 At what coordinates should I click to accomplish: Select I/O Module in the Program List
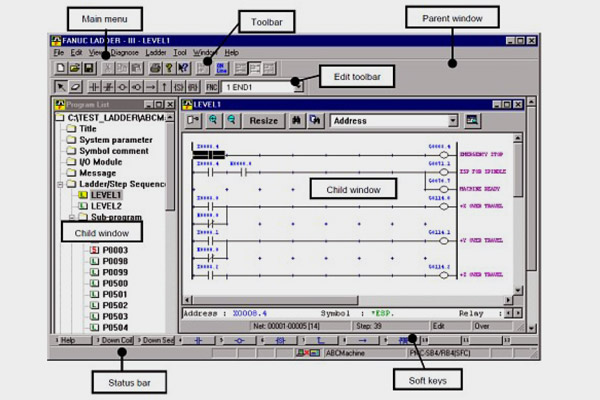100,162
